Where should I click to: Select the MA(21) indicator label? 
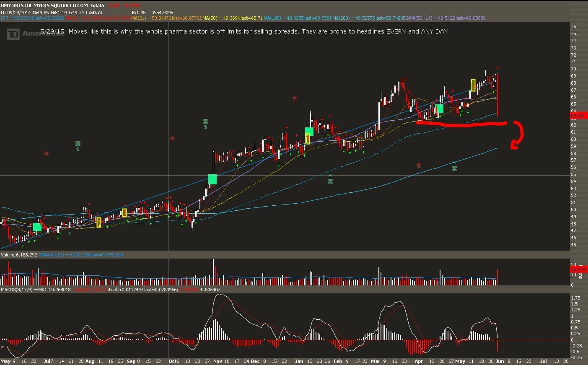pyautogui.click(x=166, y=18)
